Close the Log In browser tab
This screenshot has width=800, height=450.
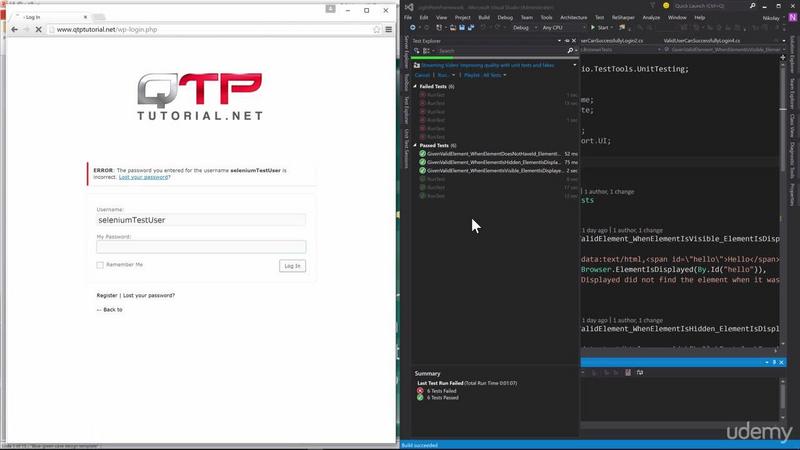[x=85, y=17]
